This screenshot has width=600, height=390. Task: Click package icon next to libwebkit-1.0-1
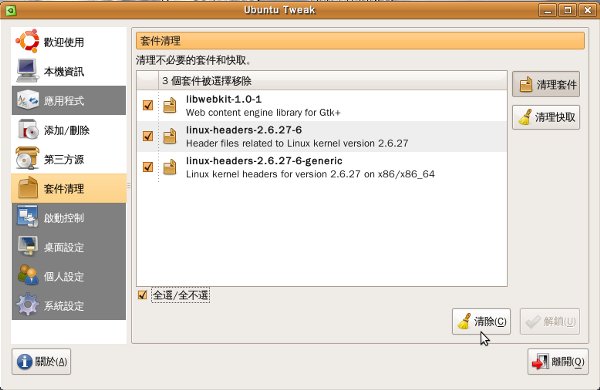point(170,106)
